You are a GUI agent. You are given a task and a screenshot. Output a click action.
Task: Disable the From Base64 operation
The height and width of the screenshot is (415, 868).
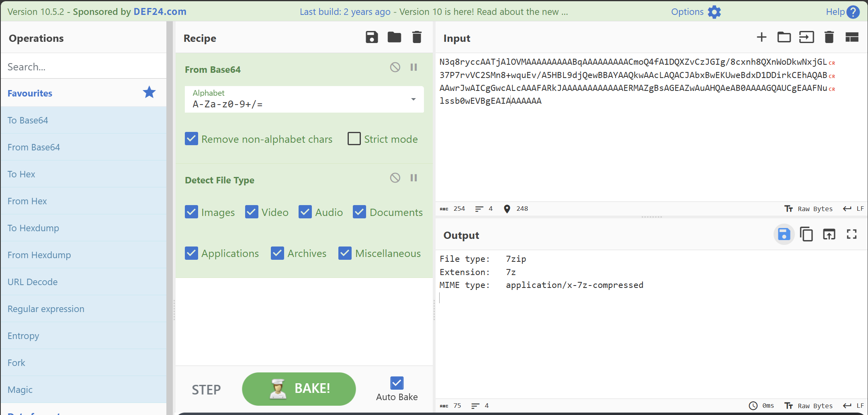(395, 67)
